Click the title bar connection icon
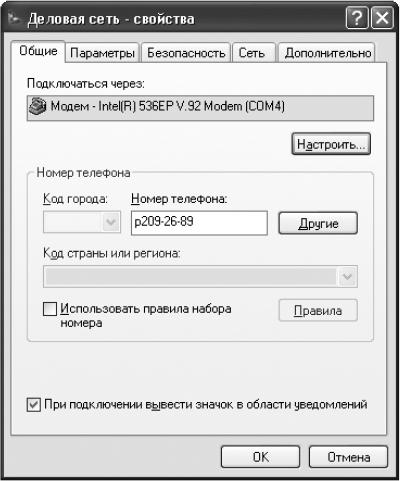Image resolution: width=400 pixels, height=481 pixels. [x=14, y=19]
